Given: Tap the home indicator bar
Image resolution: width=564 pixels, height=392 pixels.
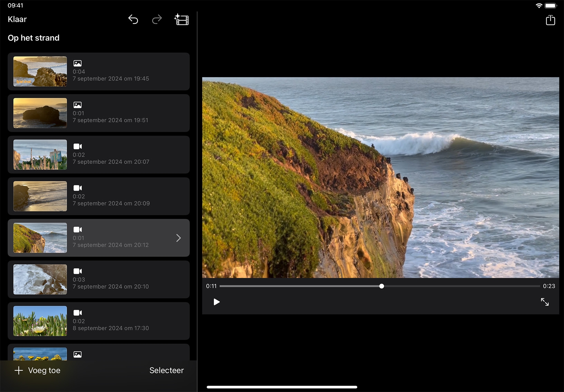Looking at the screenshot, I should point(282,387).
